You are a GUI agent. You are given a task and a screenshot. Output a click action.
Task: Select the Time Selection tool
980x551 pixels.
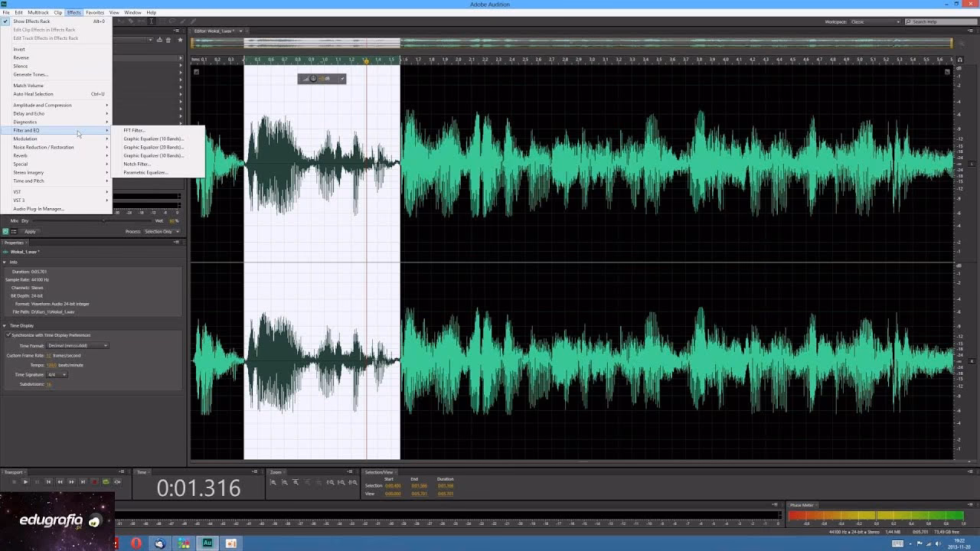click(x=151, y=21)
